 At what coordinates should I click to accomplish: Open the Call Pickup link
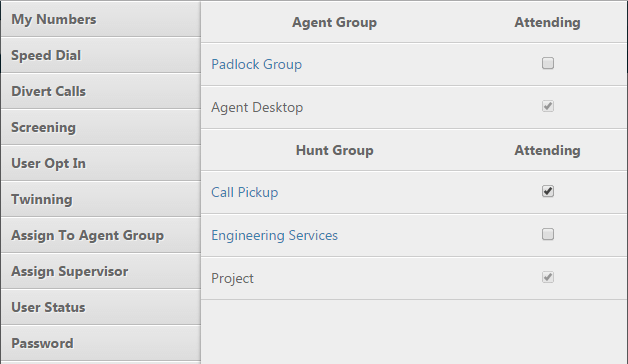[x=244, y=192]
